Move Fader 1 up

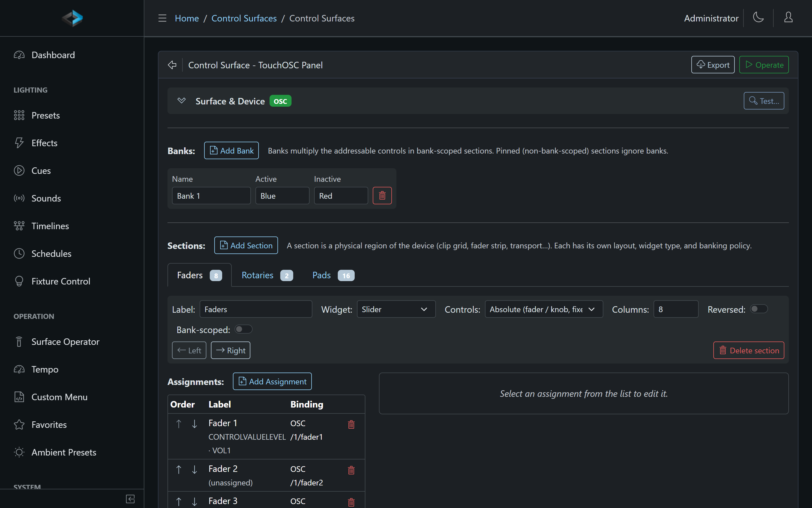pos(179,424)
